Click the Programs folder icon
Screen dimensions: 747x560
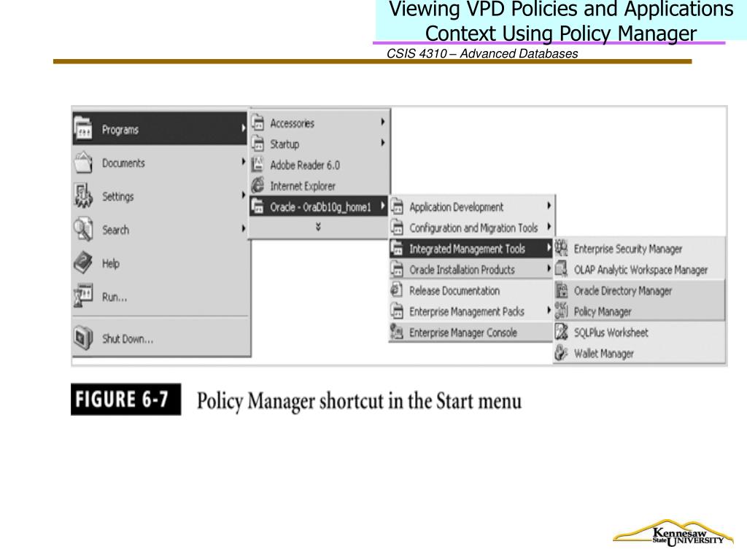[x=84, y=128]
